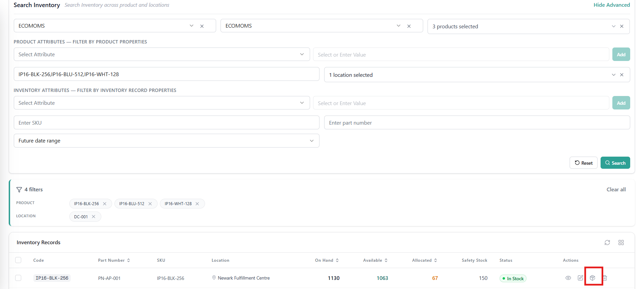Clear the first ECOMOMS selection
644x289 pixels.
tap(202, 26)
